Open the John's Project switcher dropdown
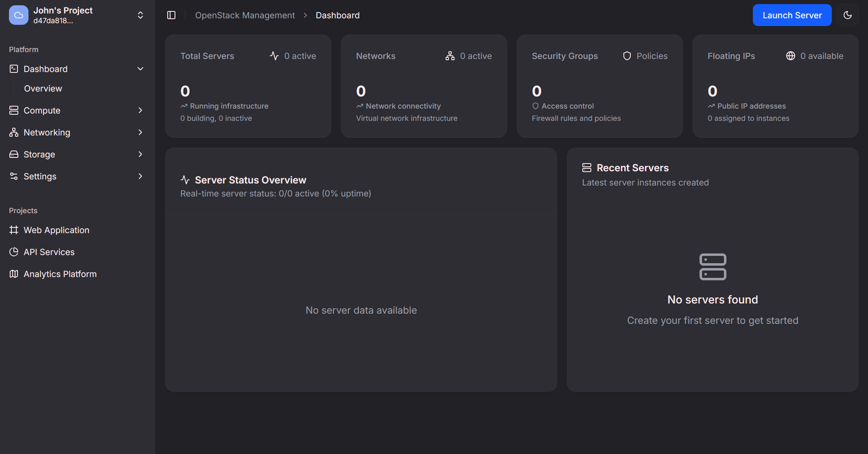This screenshot has height=454, width=868. [140, 15]
